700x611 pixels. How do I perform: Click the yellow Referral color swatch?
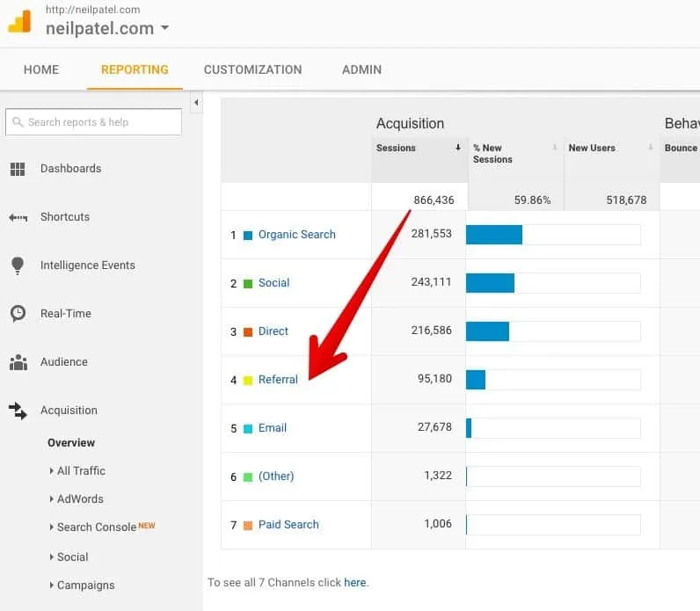click(248, 381)
